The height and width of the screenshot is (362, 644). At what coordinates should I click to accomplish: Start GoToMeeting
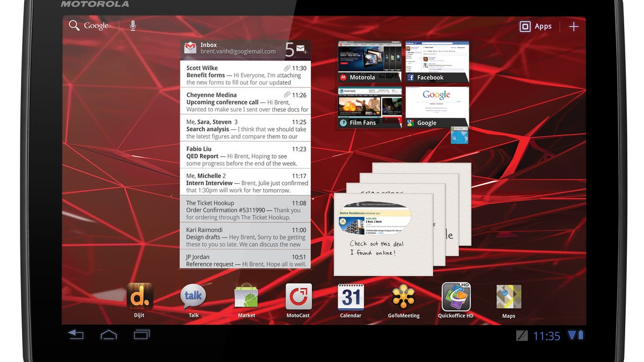coord(403,295)
